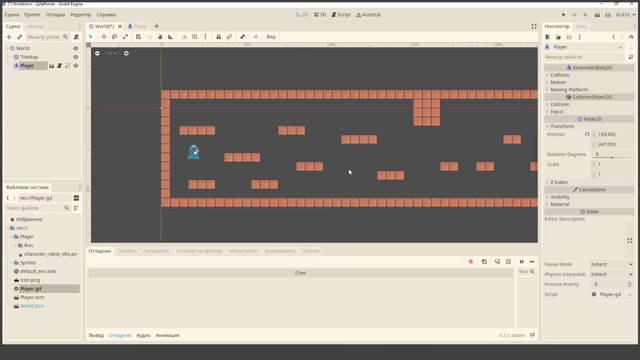This screenshot has width=640, height=360.
Task: Click the Play project button
Action: (x=564, y=15)
